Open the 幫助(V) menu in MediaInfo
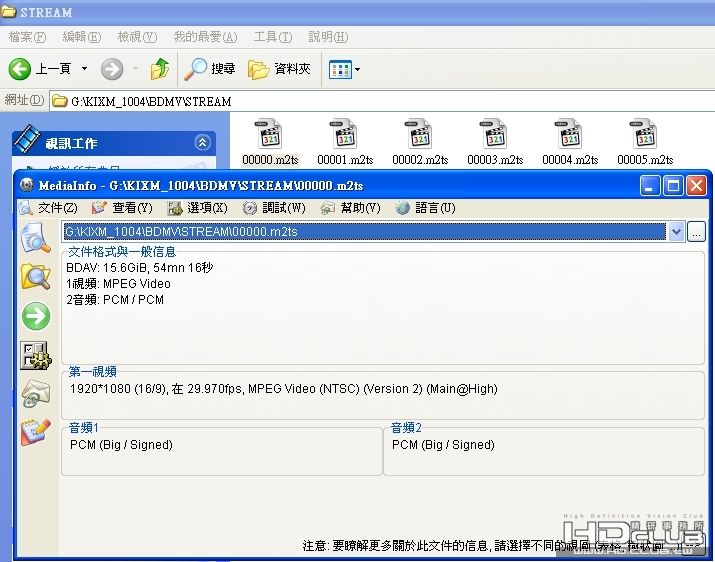715x562 pixels. (350, 208)
